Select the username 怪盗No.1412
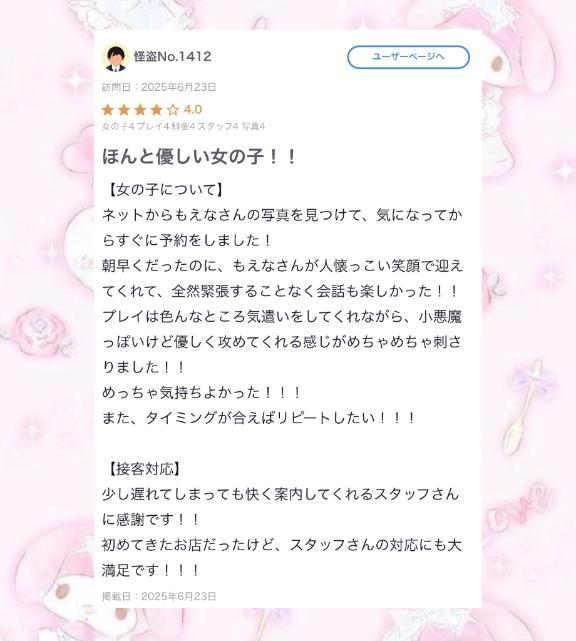This screenshot has width=576, height=641. click(173, 56)
